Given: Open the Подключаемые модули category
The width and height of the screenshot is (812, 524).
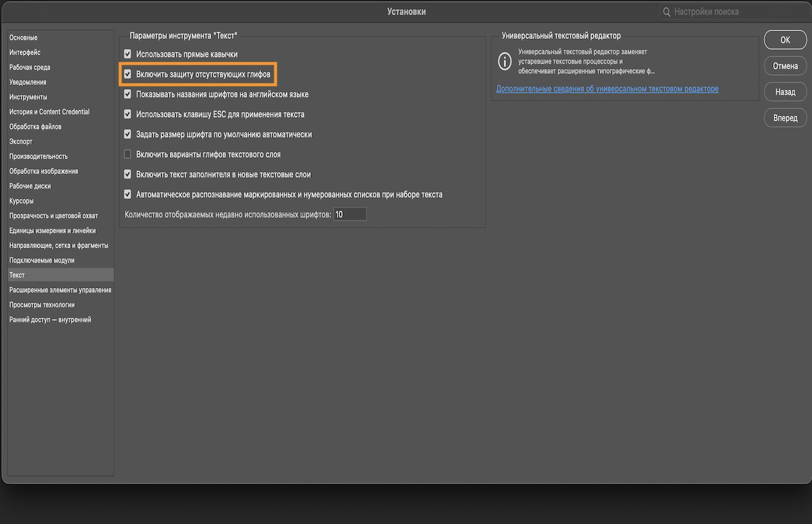Looking at the screenshot, I should pos(42,260).
